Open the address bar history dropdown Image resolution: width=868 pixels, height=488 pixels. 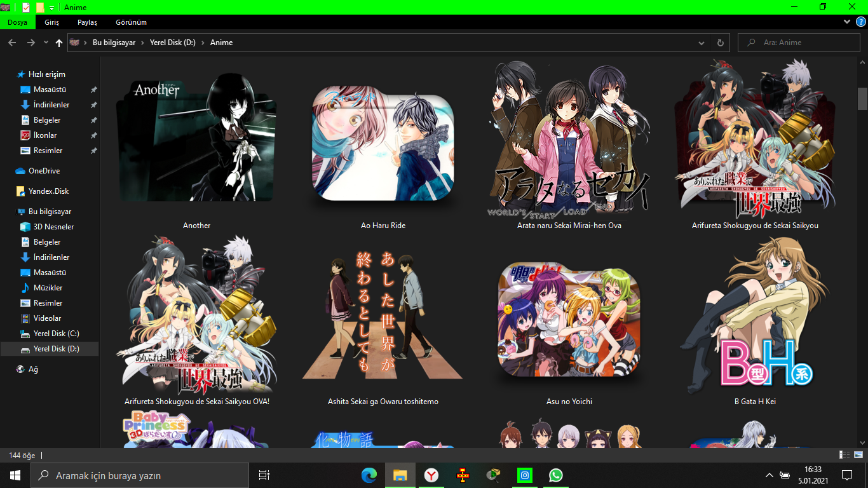[x=702, y=43]
